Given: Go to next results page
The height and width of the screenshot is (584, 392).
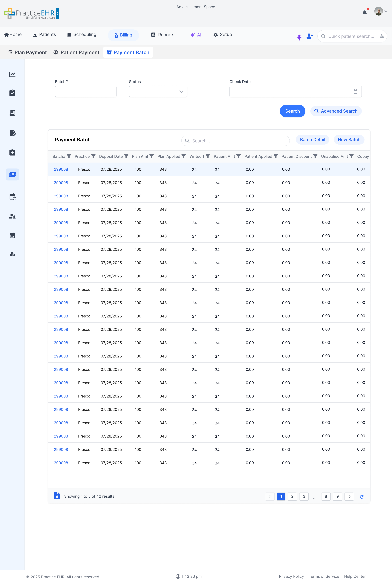Looking at the screenshot, I should (349, 496).
